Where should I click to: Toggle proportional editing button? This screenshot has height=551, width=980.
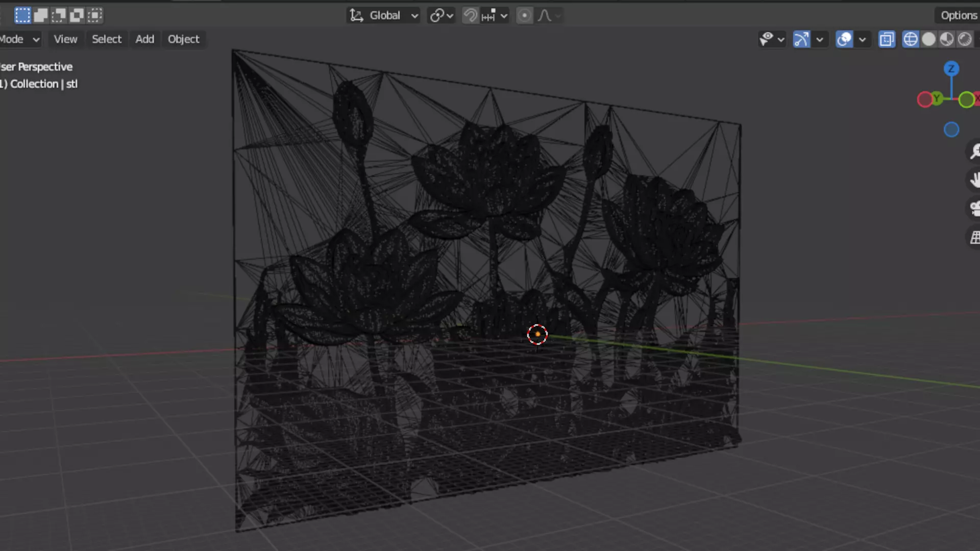524,16
